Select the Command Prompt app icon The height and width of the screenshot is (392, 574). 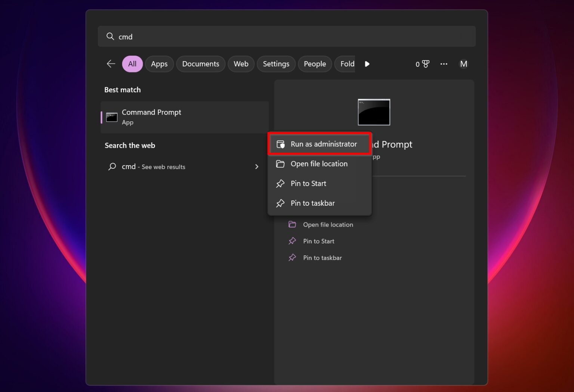pos(111,116)
